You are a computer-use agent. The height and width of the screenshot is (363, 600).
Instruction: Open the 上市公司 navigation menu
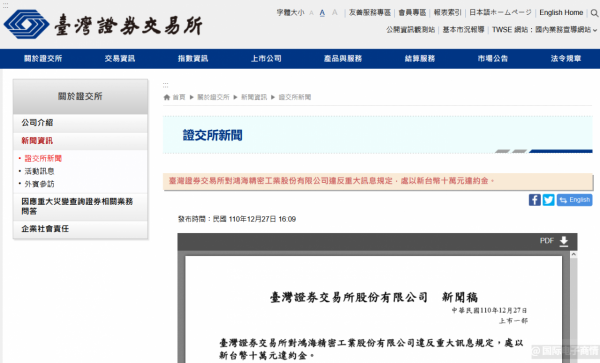tap(266, 59)
